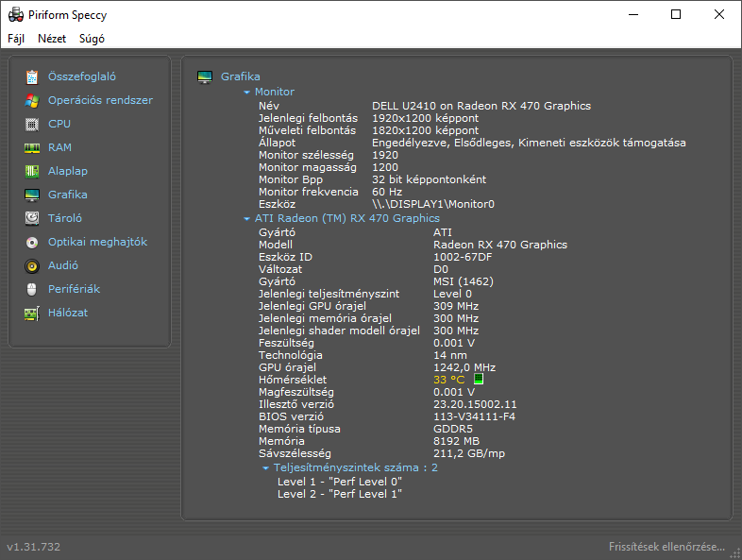Image resolution: width=742 pixels, height=560 pixels.
Task: View the Perifériák section
Action: [x=74, y=289]
